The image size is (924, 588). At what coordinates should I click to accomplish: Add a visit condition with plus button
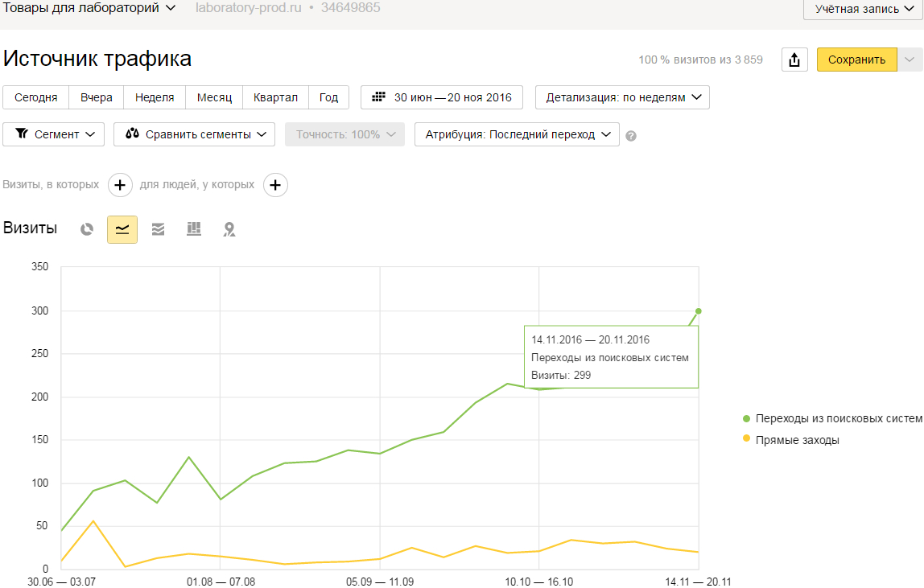pyautogui.click(x=120, y=185)
